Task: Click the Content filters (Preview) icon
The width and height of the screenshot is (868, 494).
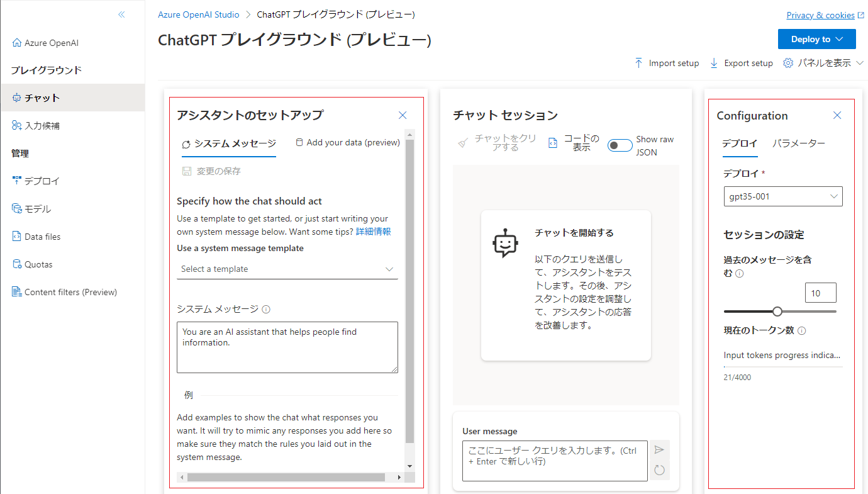Action: pos(17,292)
